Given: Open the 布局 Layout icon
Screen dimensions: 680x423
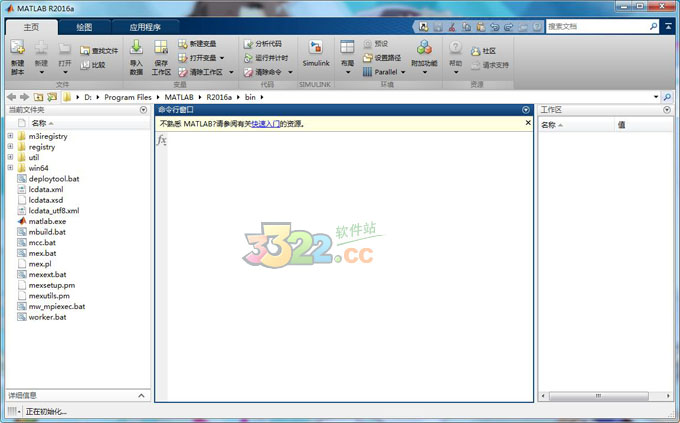Looking at the screenshot, I should click(x=347, y=47).
